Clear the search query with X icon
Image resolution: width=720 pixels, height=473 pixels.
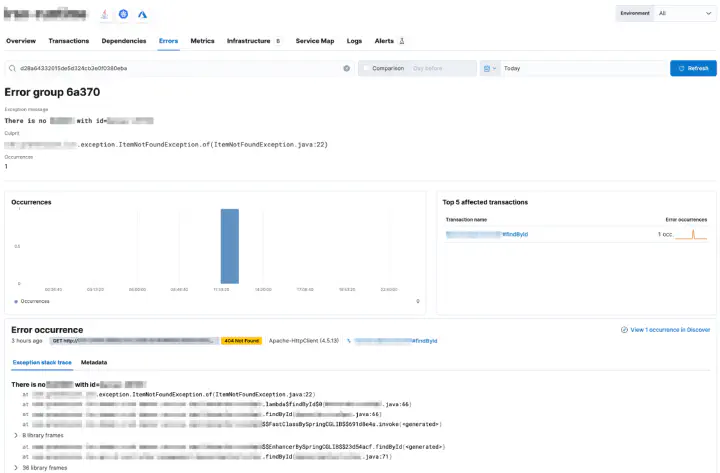[347, 68]
